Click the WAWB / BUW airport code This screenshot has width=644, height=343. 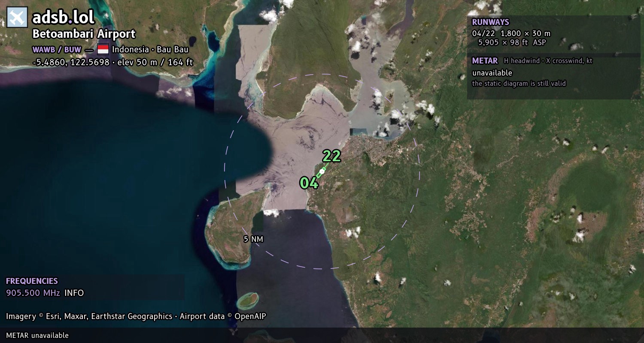tap(57, 49)
